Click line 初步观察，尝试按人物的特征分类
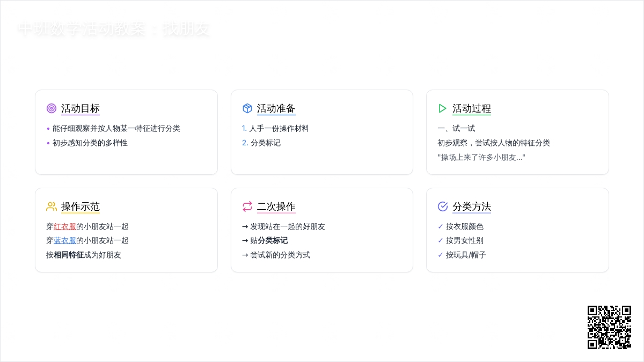The image size is (644, 362). (x=494, y=143)
